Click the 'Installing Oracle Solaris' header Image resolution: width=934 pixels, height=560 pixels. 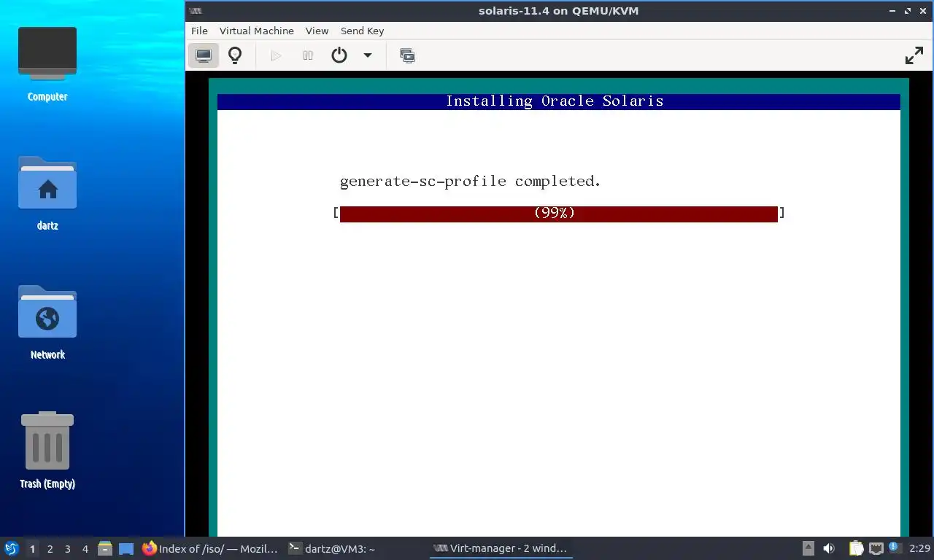click(x=555, y=101)
